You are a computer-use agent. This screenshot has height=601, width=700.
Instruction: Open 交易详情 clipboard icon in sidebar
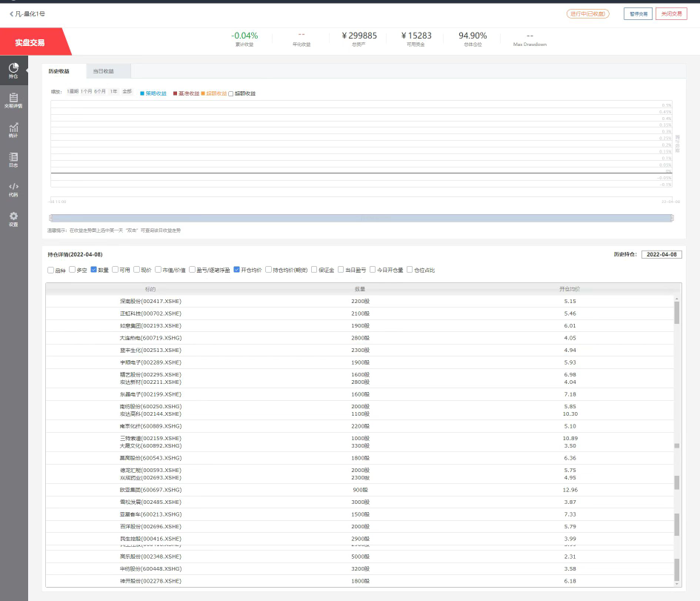(x=13, y=99)
